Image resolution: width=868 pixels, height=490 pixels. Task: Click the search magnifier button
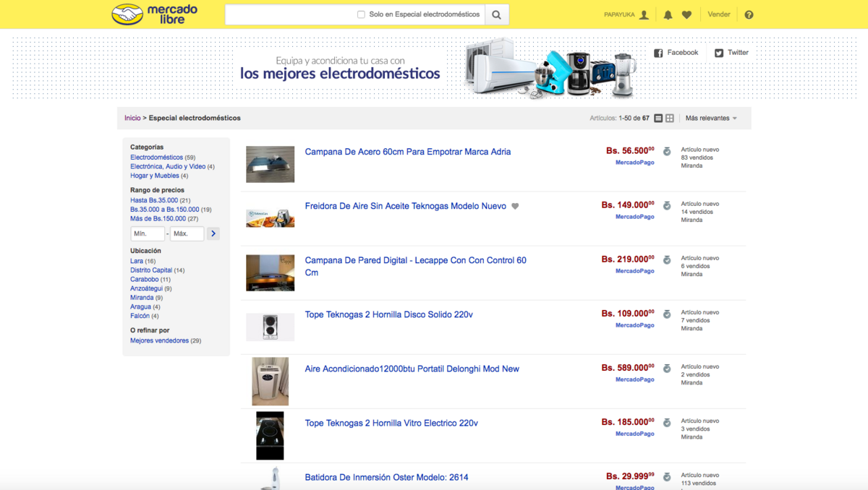point(497,14)
